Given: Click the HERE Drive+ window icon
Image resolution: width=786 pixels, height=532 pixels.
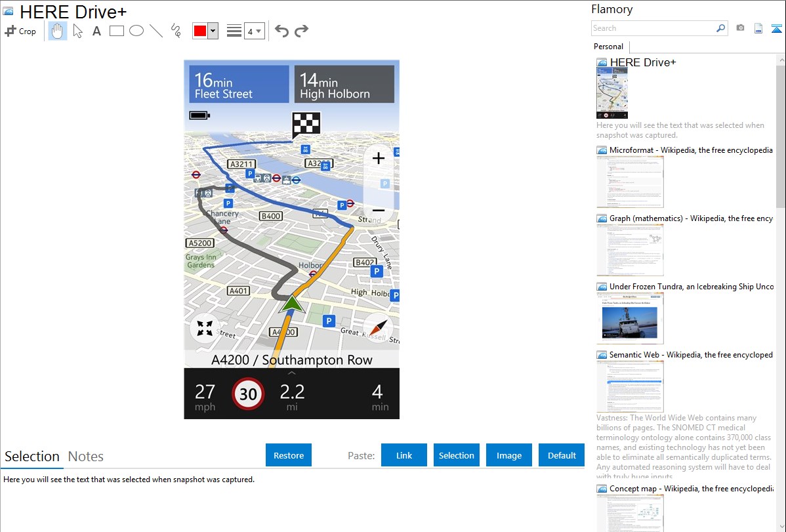Looking at the screenshot, I should coord(8,11).
